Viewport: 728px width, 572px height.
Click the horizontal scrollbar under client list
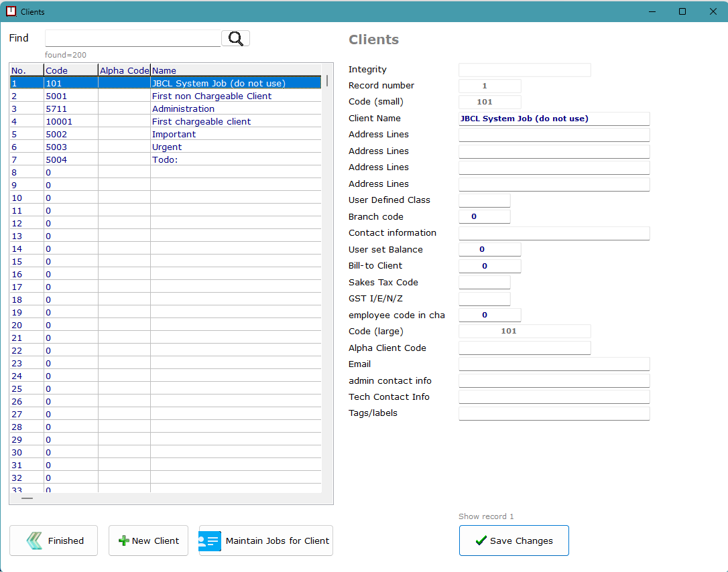(27, 498)
